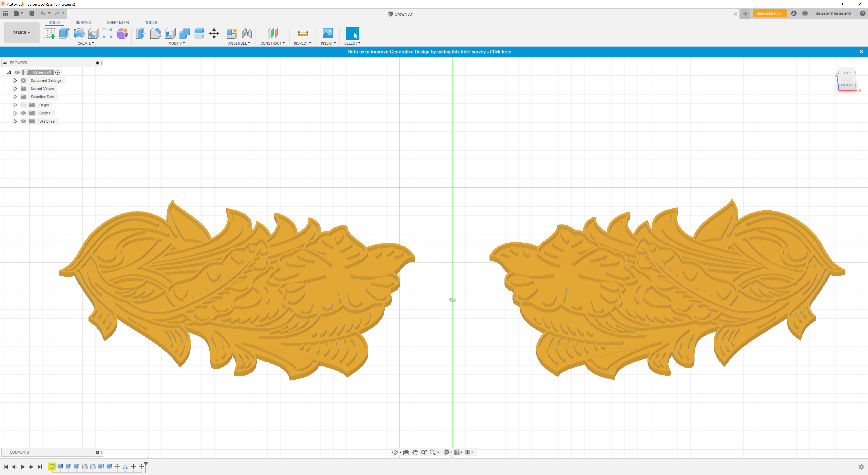Select the Press Pull tool
This screenshot has height=475, width=868.
coord(140,33)
